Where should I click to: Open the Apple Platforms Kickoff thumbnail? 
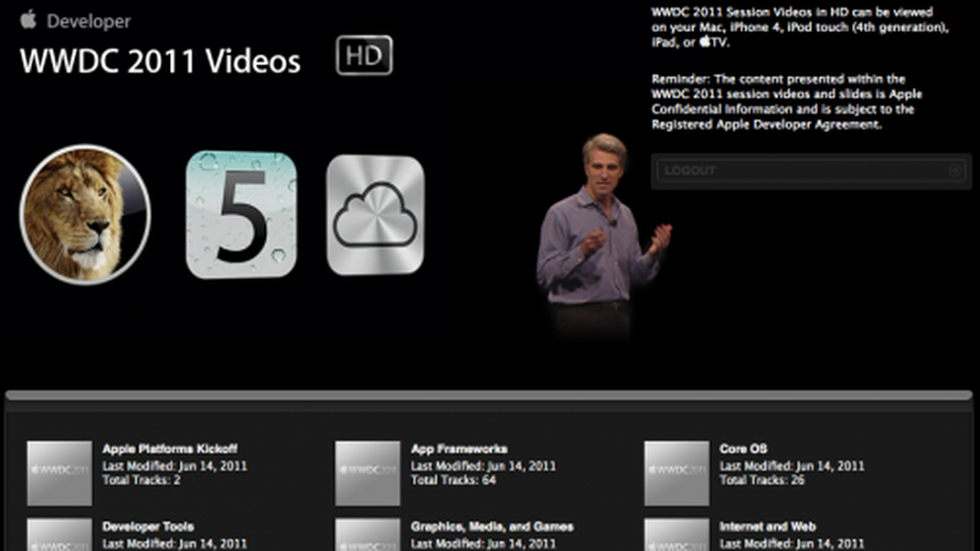tap(59, 473)
